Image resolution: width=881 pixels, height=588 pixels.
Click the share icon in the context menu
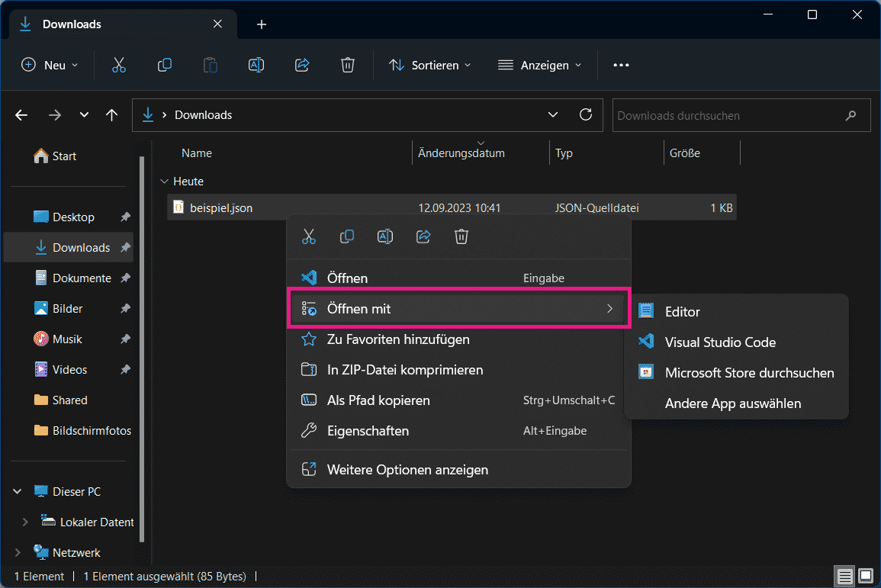pyautogui.click(x=423, y=236)
